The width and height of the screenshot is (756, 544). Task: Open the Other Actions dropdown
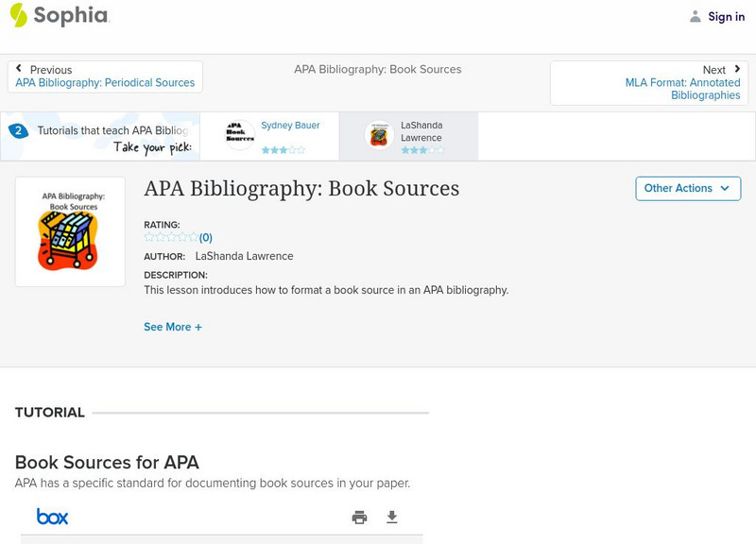(x=687, y=188)
